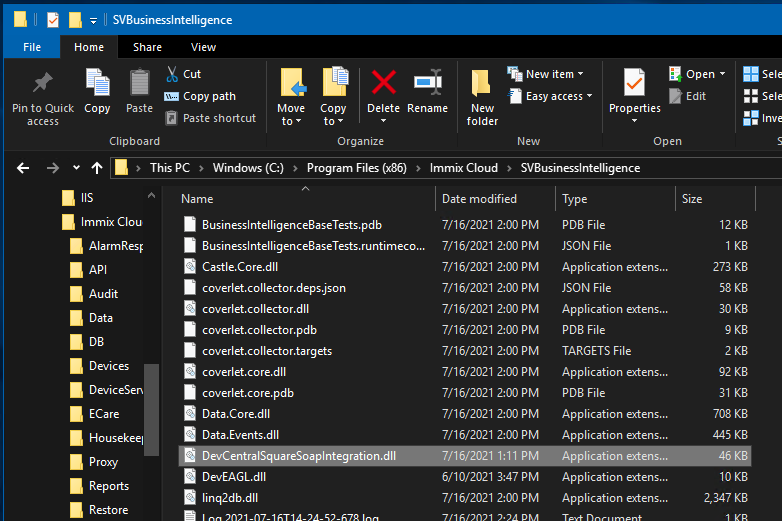Go up one folder level arrow
Viewport: 782px width, 521px height.
(x=97, y=168)
